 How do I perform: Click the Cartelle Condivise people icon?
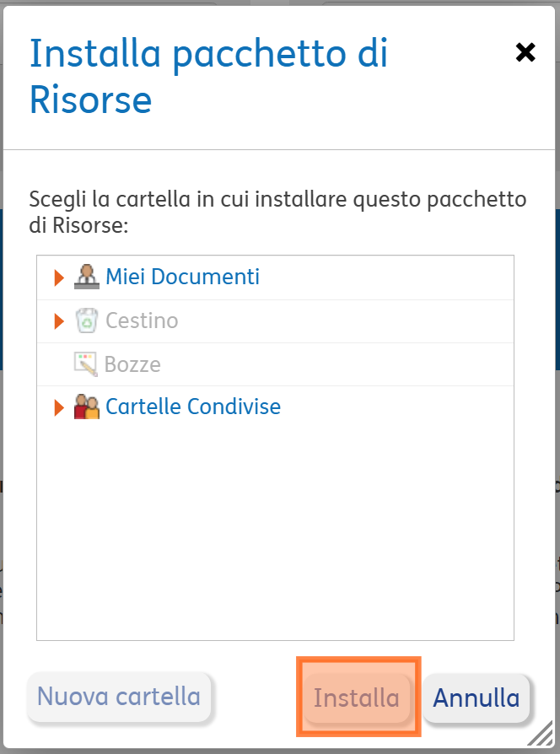88,407
